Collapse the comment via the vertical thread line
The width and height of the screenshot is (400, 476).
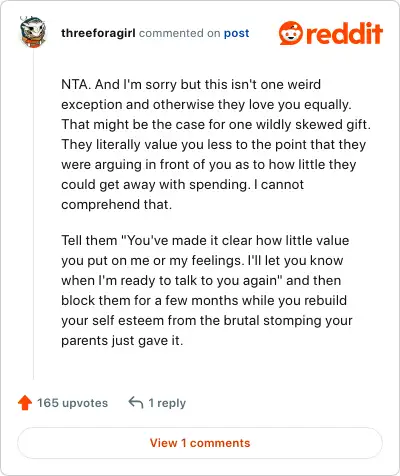[x=33, y=213]
